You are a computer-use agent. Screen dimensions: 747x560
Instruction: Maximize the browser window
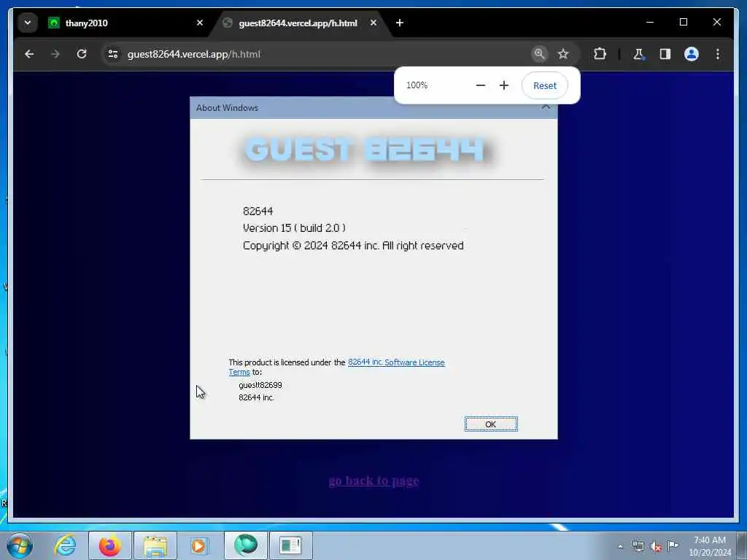[x=683, y=23]
